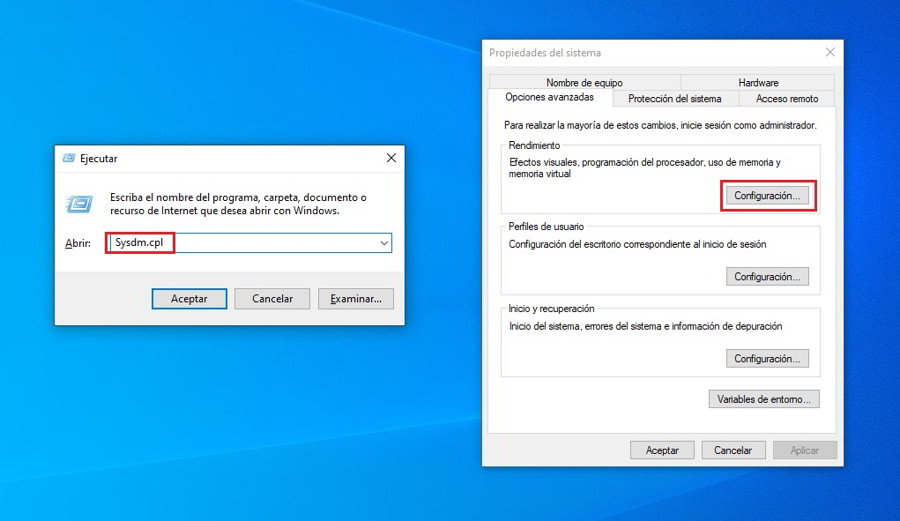Close the Propiedades del sistema window
The height and width of the screenshot is (521, 900).
[x=830, y=52]
